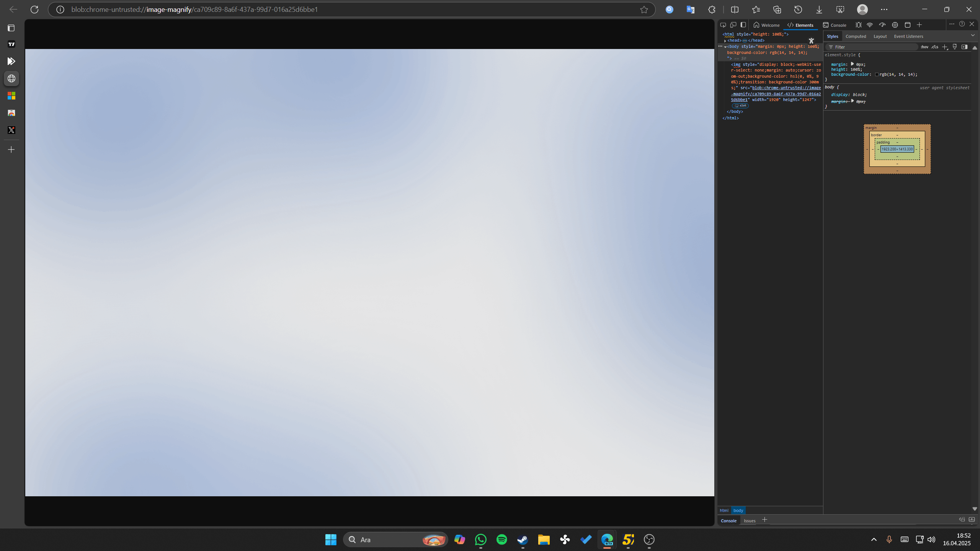Image resolution: width=980 pixels, height=551 pixels.
Task: Expand the head element node
Action: pos(725,41)
